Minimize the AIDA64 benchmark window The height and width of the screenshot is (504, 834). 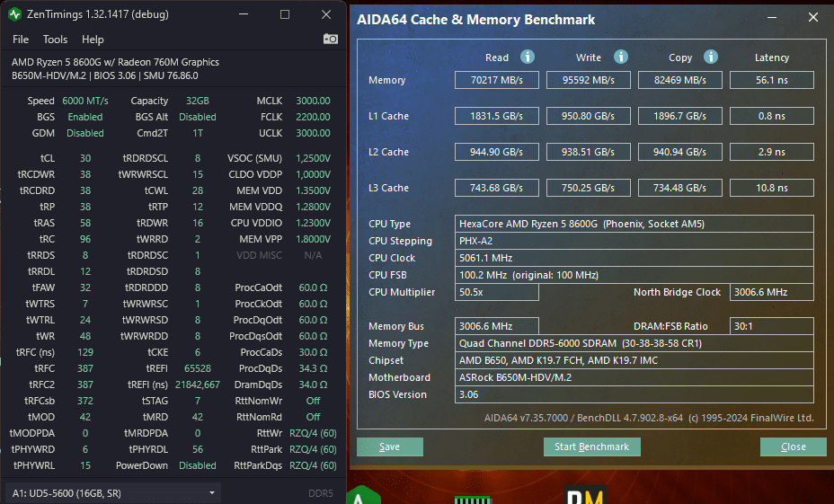pos(772,18)
